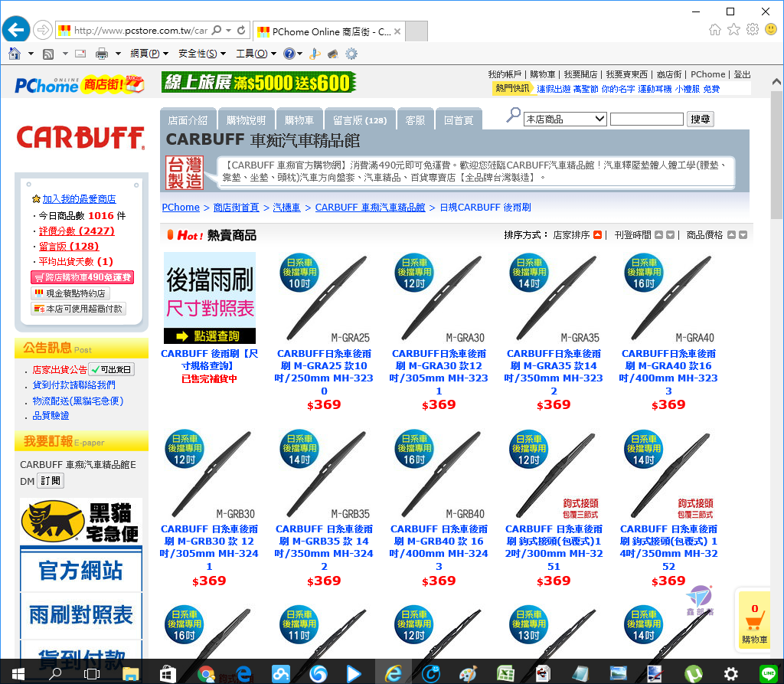The height and width of the screenshot is (684, 784).
Task: Expand the 安全性(S) menu
Action: click(x=202, y=54)
